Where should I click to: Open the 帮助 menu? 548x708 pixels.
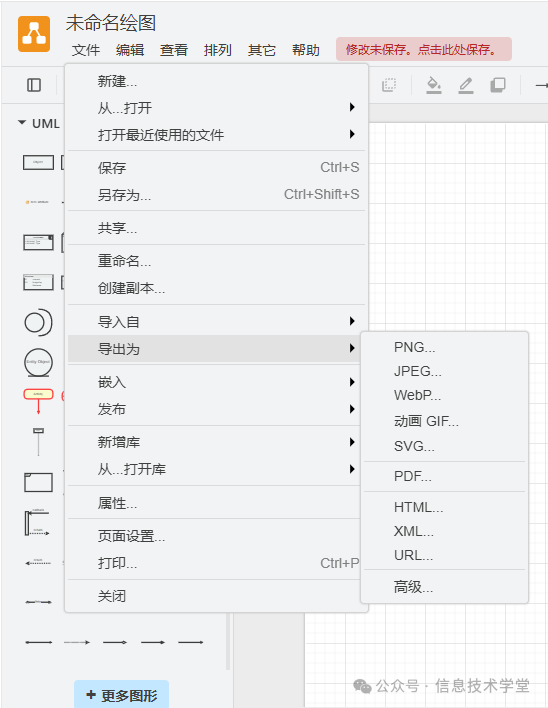[x=306, y=50]
